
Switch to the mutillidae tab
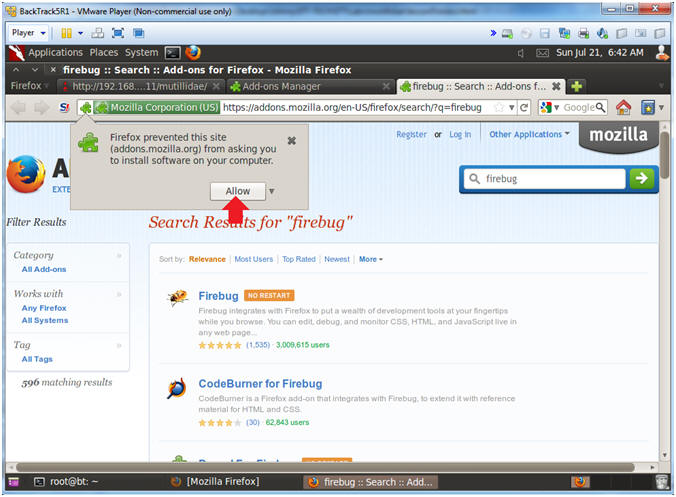tap(141, 86)
